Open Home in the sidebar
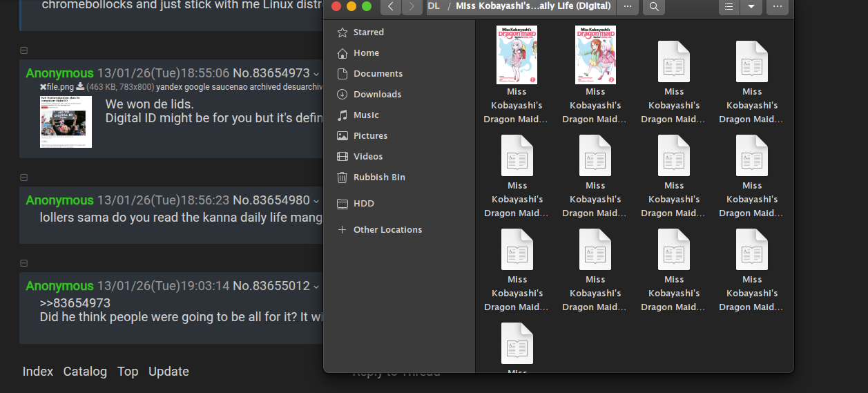The image size is (868, 393). (x=399, y=53)
